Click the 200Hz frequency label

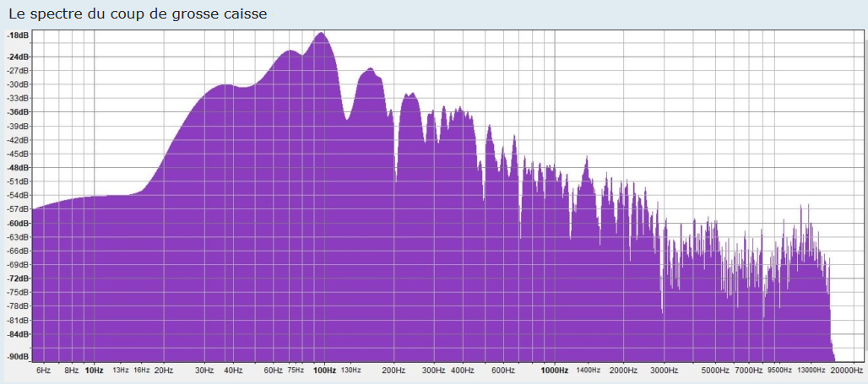point(394,370)
